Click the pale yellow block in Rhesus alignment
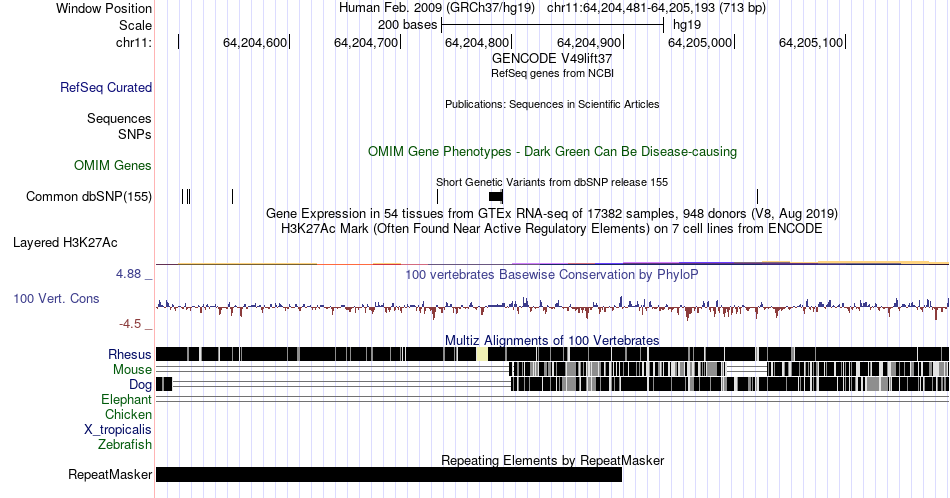The width and height of the screenshot is (950, 498). point(482,354)
